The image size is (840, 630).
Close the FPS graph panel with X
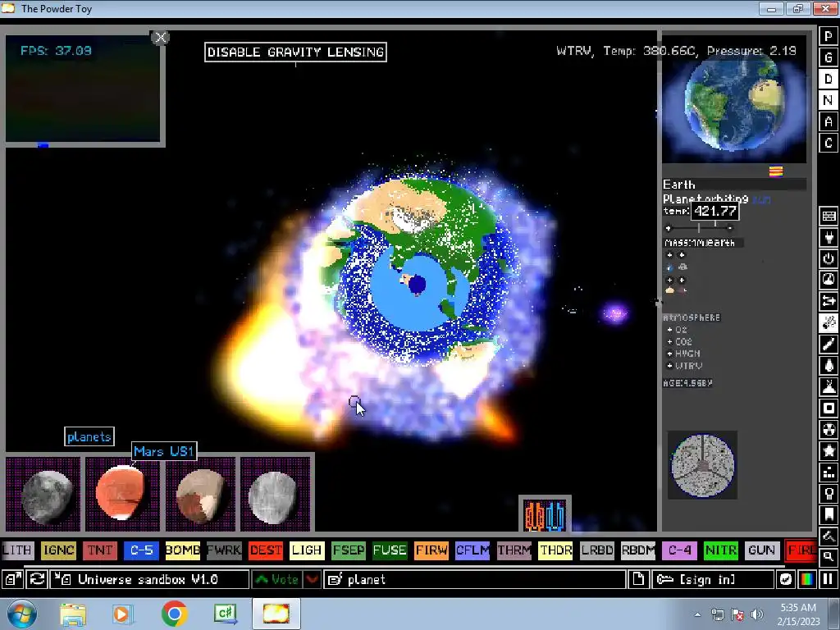pyautogui.click(x=160, y=38)
